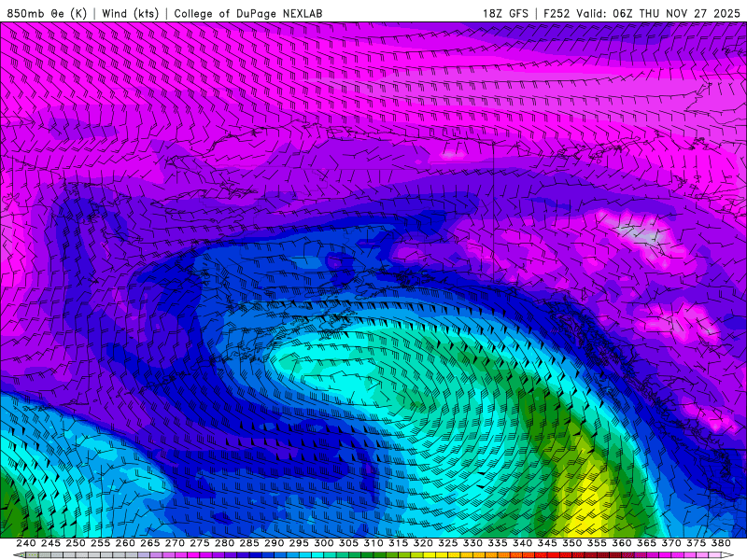Click the 295 value on color scale
The image size is (747, 560).
point(299,543)
